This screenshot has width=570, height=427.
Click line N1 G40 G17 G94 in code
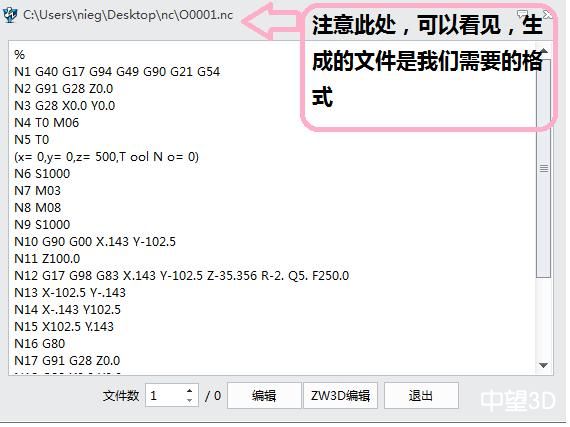tap(117, 72)
